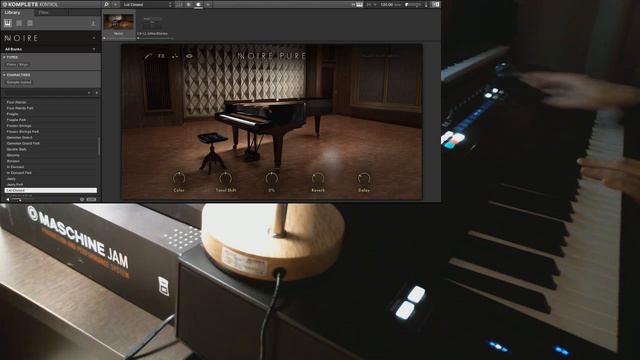
Task: Adjust the master volume slider in header
Action: click(413, 4)
